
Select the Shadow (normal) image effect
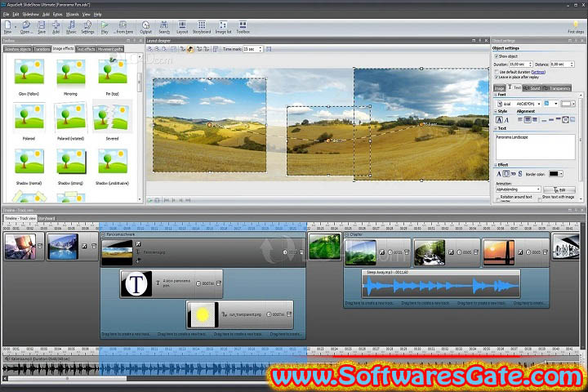coord(29,166)
